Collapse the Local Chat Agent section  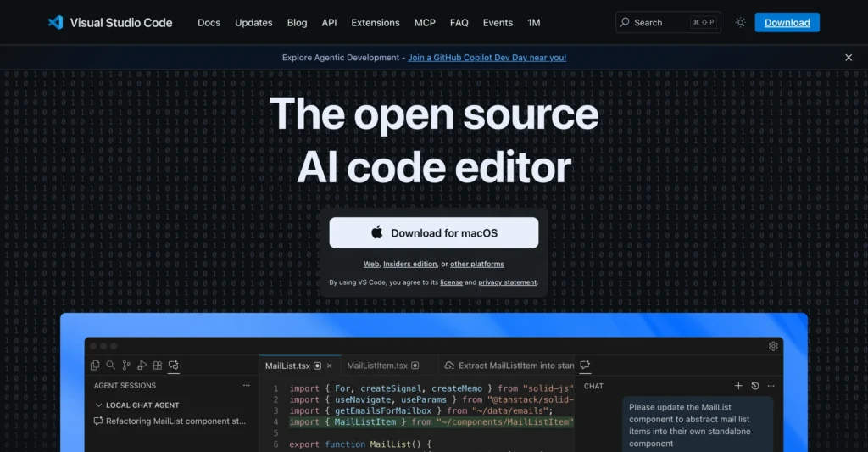(98, 405)
